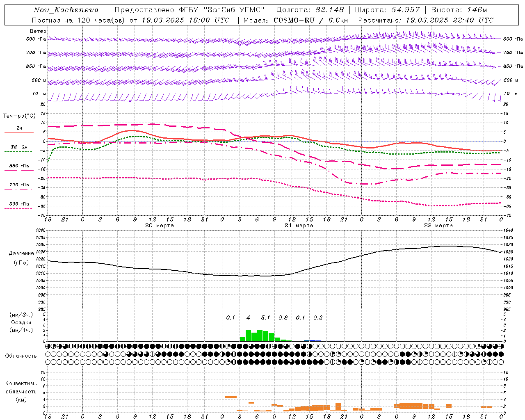The height and width of the screenshot is (420, 525).
Task: Click the 'Ветер' wind panel label
Action: coord(38,31)
